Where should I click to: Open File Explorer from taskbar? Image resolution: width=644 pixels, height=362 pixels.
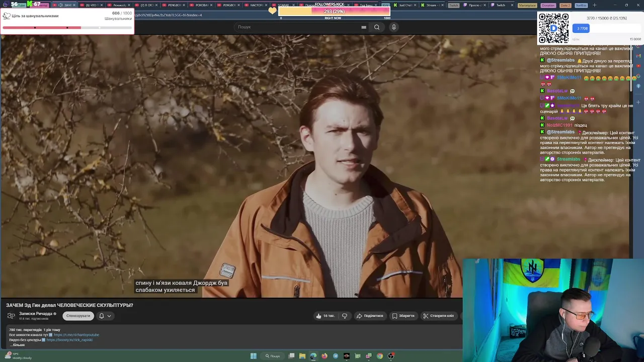[302, 356]
